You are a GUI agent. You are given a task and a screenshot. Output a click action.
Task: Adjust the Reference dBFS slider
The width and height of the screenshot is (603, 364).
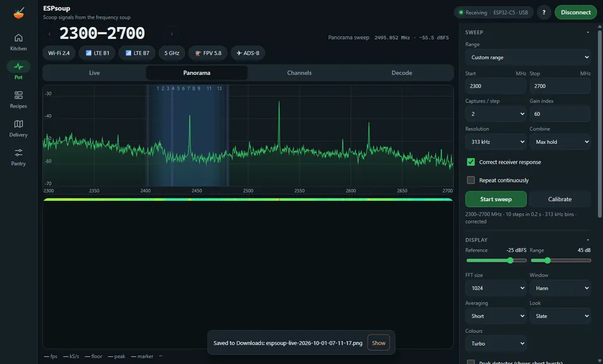pos(496,260)
